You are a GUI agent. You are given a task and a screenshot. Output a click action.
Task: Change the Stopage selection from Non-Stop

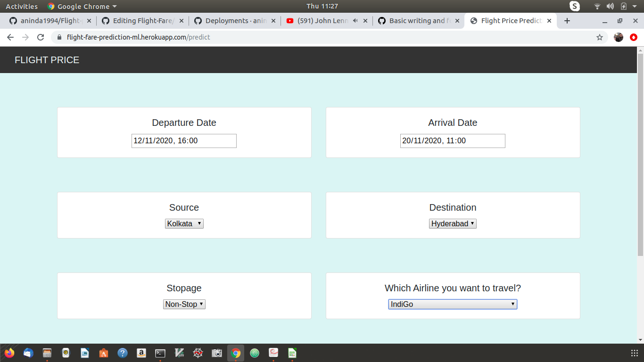184,304
